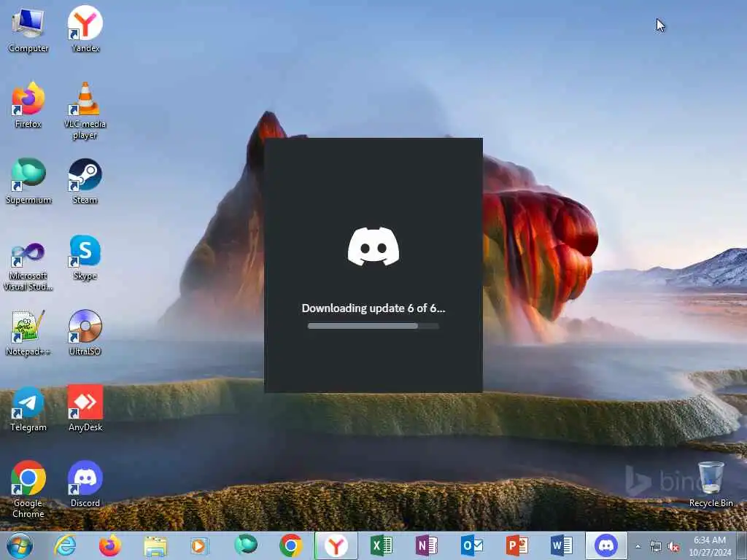Open the network tray icon
Image resolution: width=747 pixels, height=560 pixels.
(x=656, y=547)
